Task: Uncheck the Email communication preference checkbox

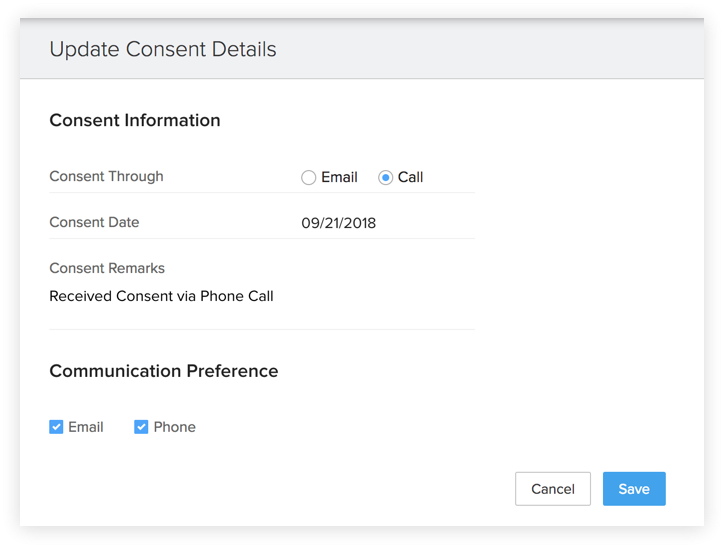Action: point(56,427)
